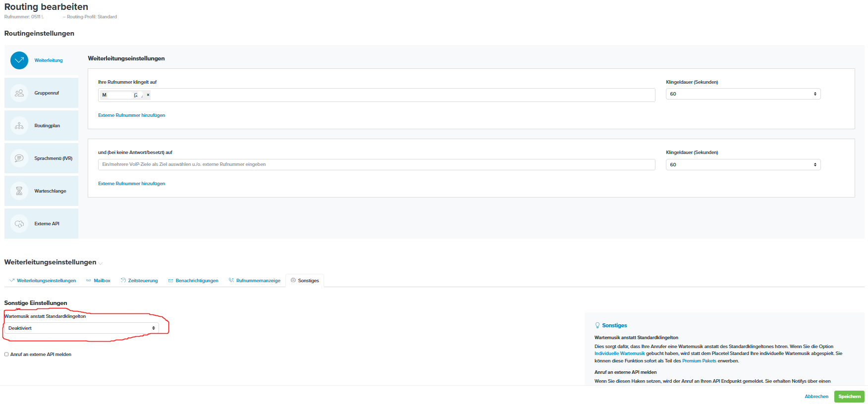The image size is (868, 405).
Task: Open the first Klingeldauer dropdown
Action: pyautogui.click(x=743, y=94)
